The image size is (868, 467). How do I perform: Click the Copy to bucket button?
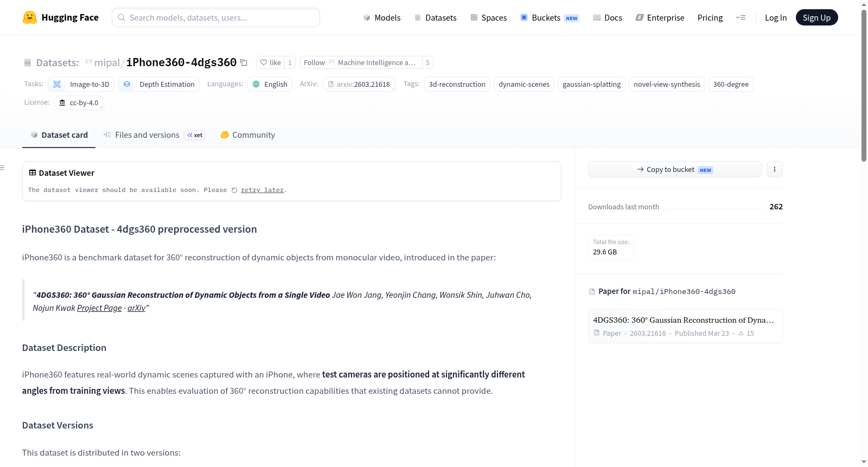pyautogui.click(x=675, y=169)
